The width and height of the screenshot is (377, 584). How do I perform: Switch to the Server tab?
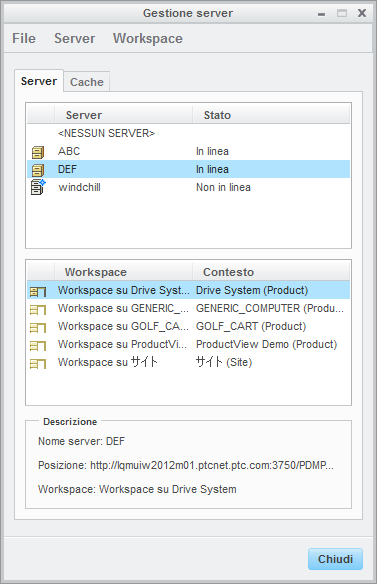[x=39, y=81]
